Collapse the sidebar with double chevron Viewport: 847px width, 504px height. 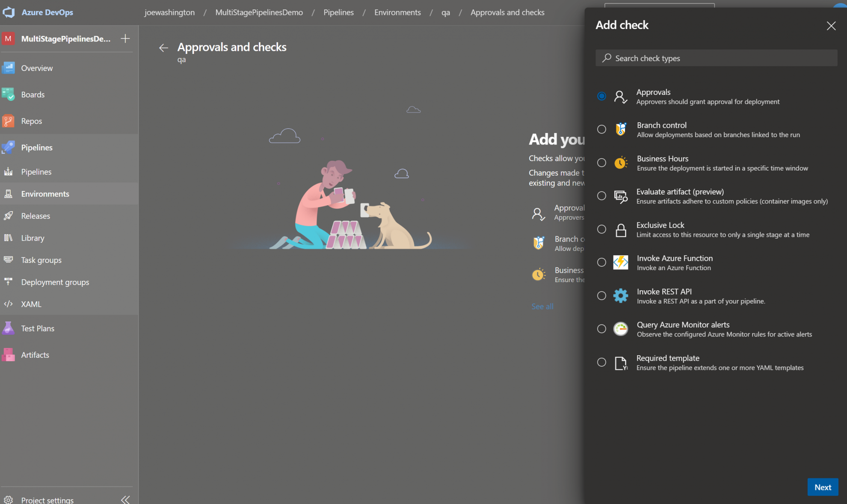point(125,499)
